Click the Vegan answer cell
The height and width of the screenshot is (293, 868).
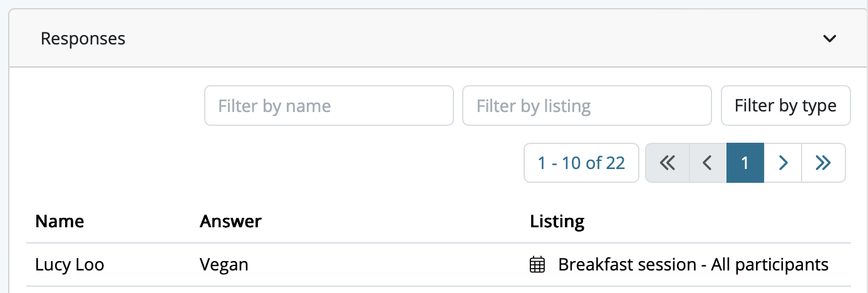click(224, 265)
